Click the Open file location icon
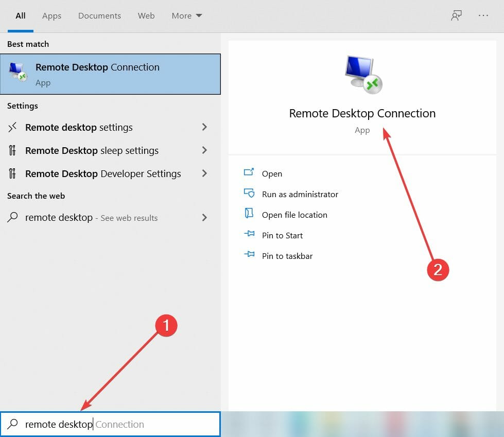This screenshot has width=504, height=437. [x=249, y=215]
